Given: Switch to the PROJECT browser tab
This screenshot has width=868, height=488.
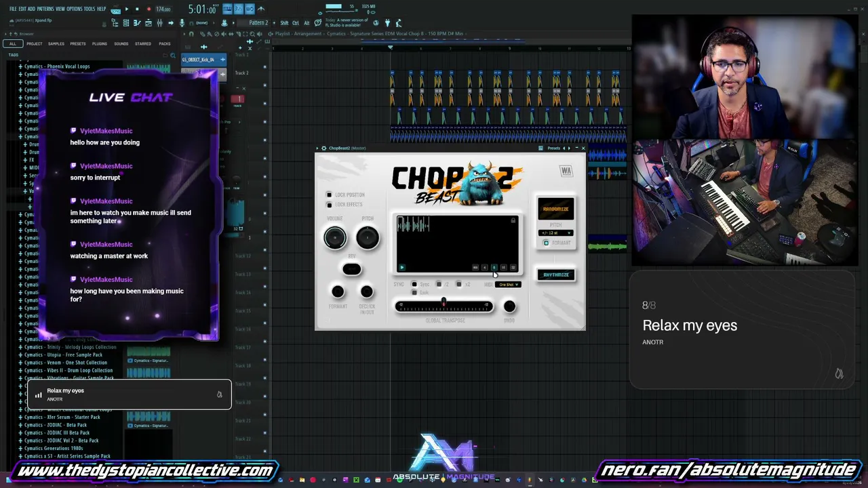Looking at the screenshot, I should [35, 44].
